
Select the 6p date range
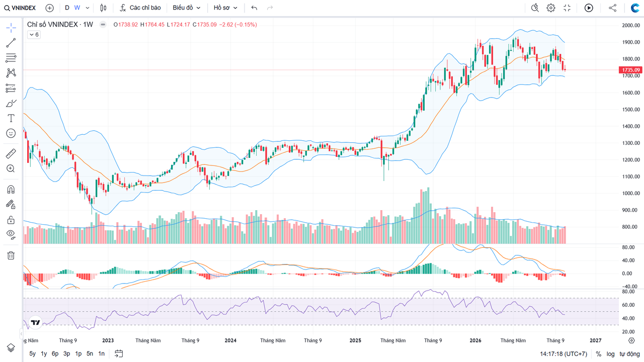click(x=55, y=354)
